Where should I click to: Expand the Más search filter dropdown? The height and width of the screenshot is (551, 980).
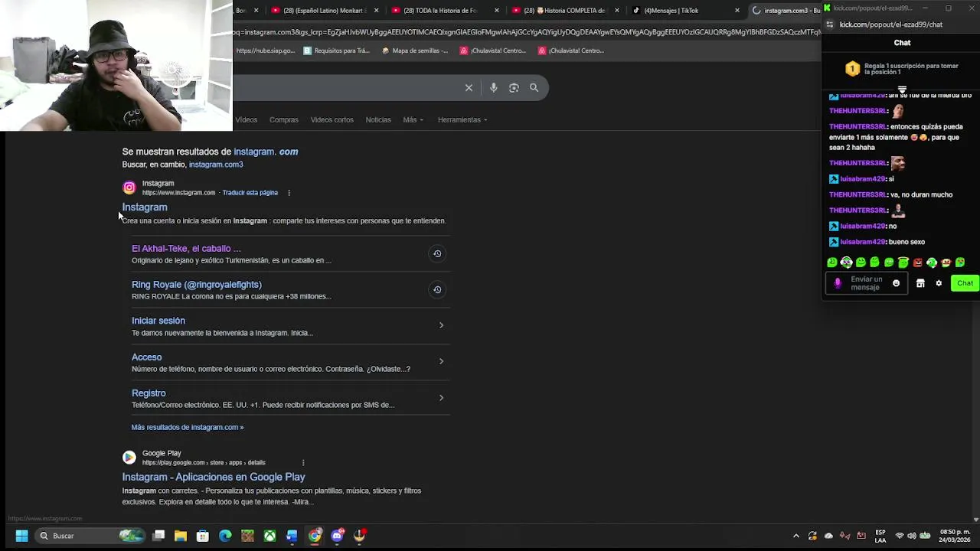click(x=413, y=119)
